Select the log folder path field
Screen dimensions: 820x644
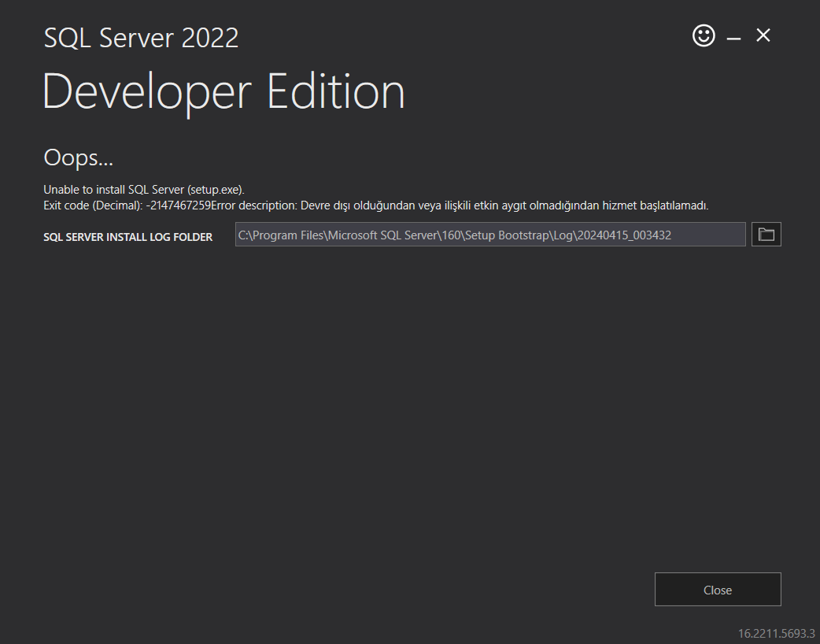tap(490, 235)
